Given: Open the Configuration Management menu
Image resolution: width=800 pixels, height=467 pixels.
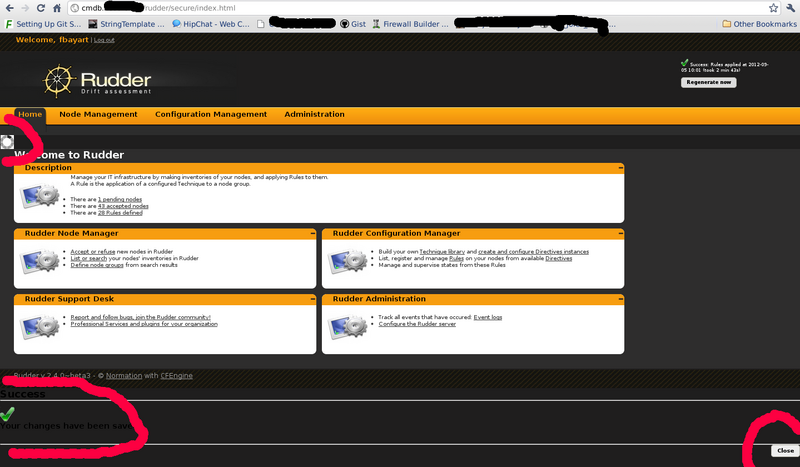Looking at the screenshot, I should [x=211, y=114].
